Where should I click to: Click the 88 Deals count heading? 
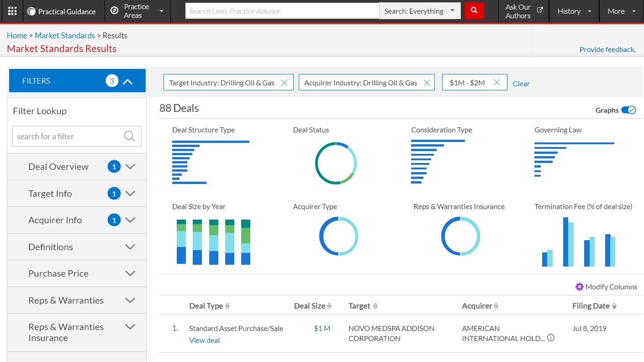(179, 108)
